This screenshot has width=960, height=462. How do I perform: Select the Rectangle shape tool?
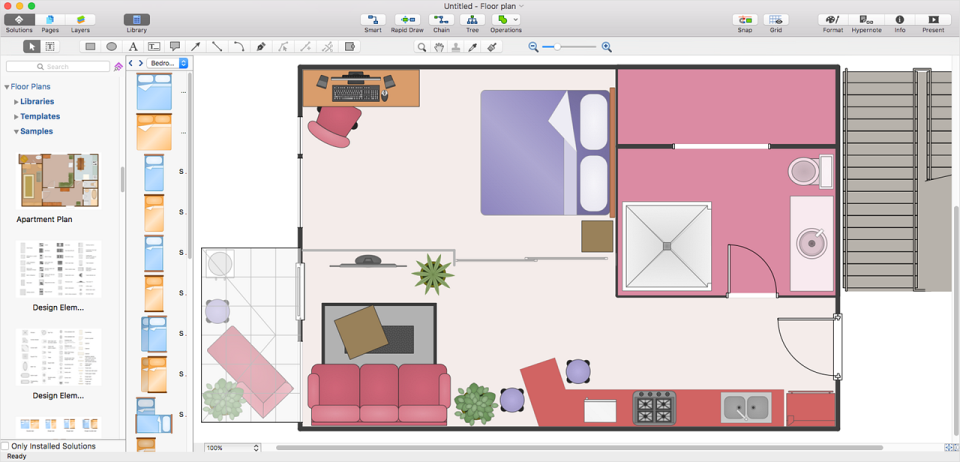[x=91, y=47]
